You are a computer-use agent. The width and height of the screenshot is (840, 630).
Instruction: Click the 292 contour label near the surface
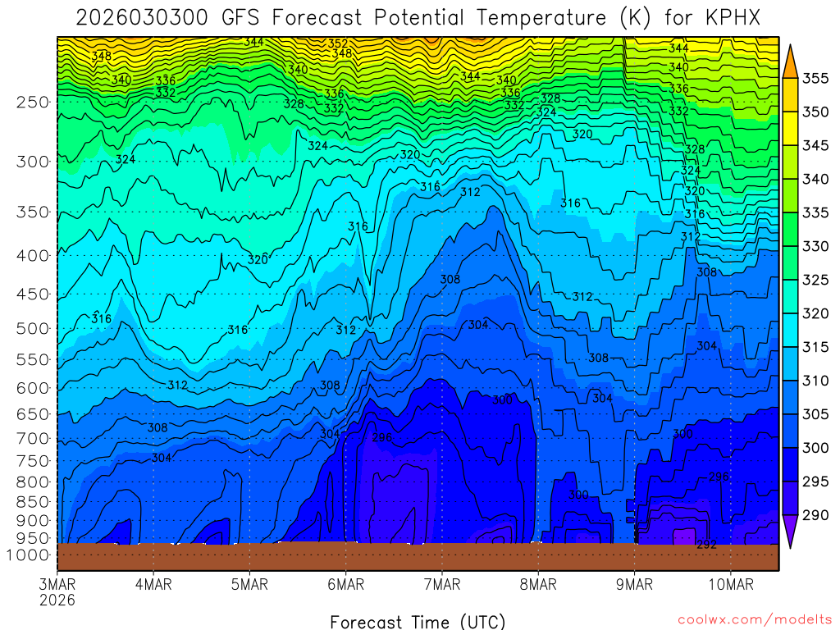[706, 546]
